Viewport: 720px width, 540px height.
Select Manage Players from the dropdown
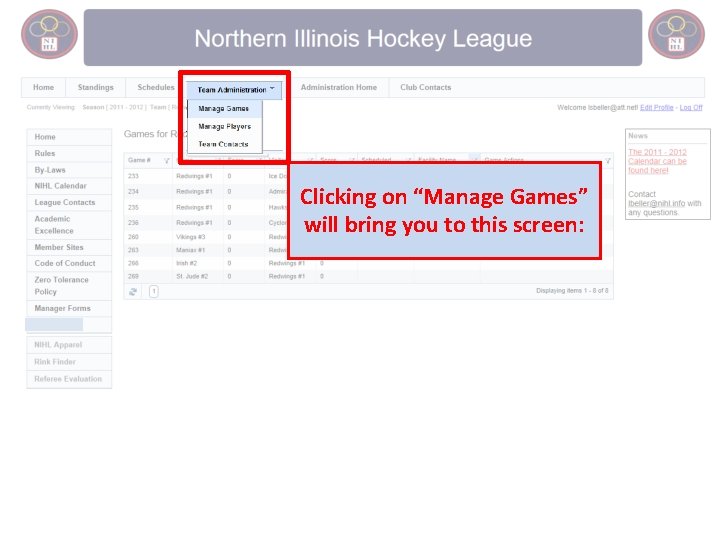point(225,126)
